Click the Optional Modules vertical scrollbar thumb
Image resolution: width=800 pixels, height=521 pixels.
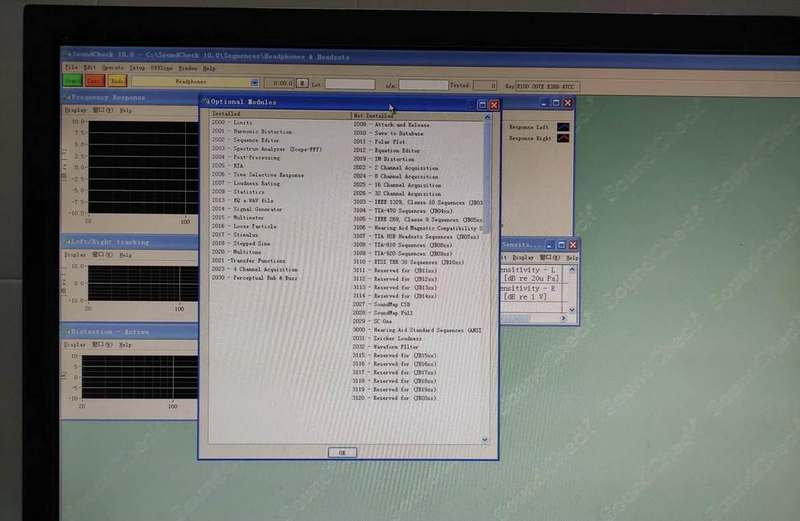point(487,176)
